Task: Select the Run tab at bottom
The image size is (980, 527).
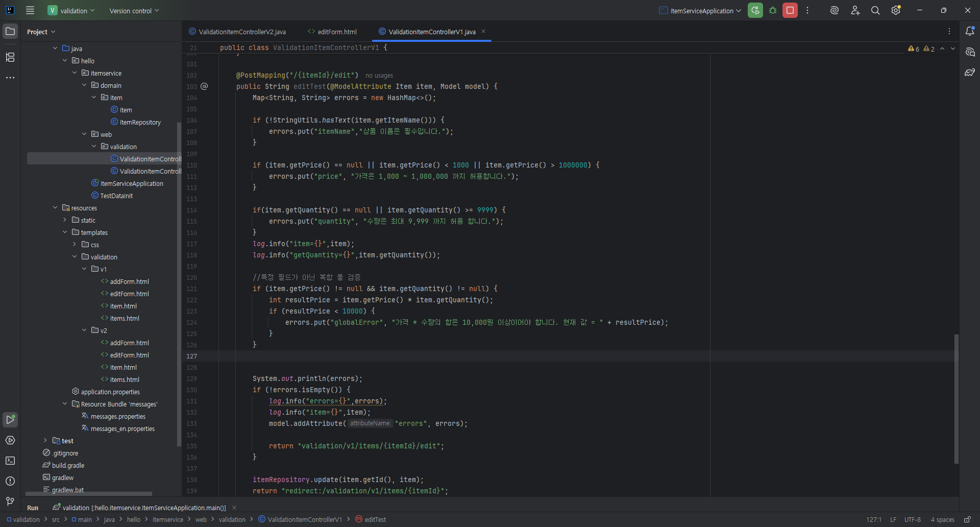Action: pyautogui.click(x=33, y=508)
